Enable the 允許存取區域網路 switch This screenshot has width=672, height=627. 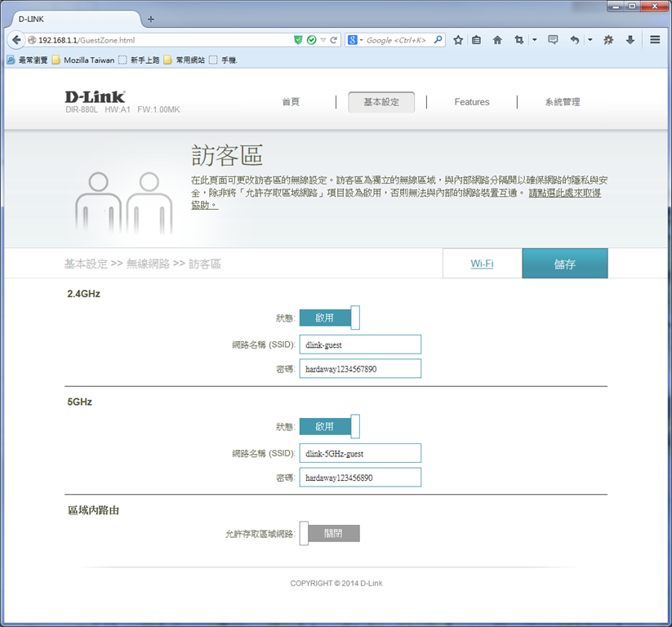click(x=330, y=534)
